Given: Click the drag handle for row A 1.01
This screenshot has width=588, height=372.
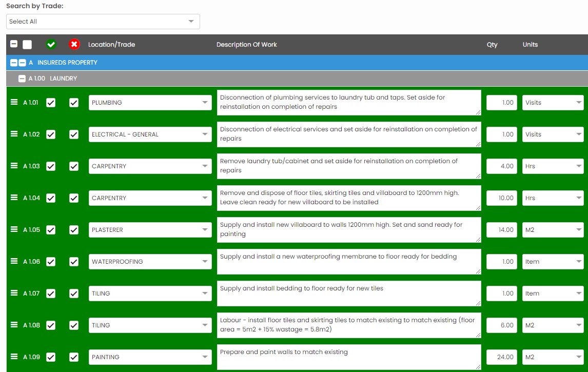Looking at the screenshot, I should point(14,102).
